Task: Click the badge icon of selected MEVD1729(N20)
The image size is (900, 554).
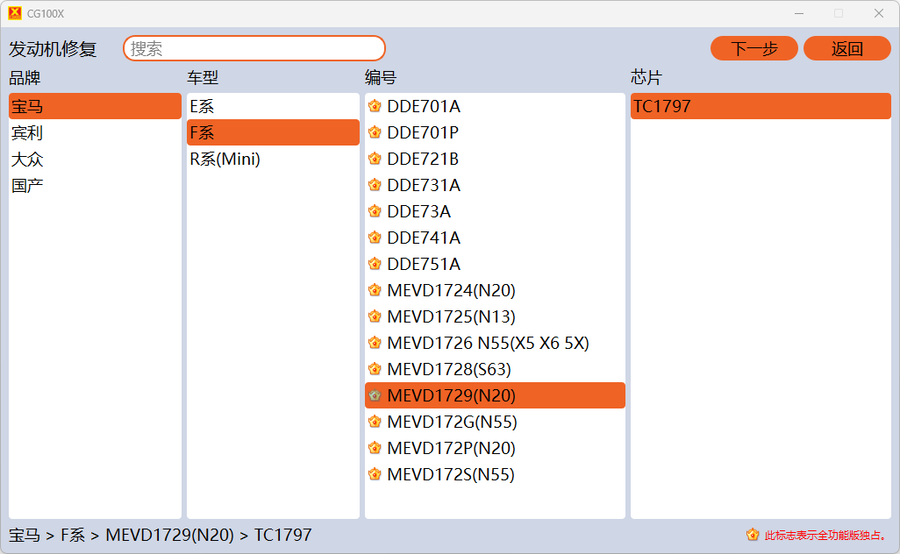Action: pyautogui.click(x=375, y=396)
